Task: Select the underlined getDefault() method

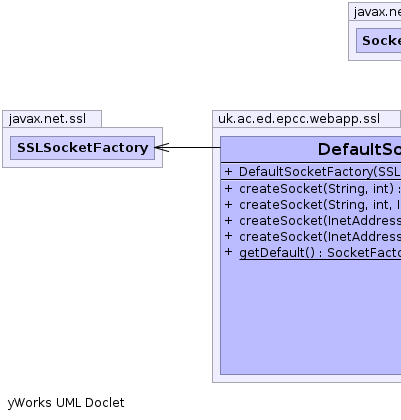Action: click(x=320, y=253)
